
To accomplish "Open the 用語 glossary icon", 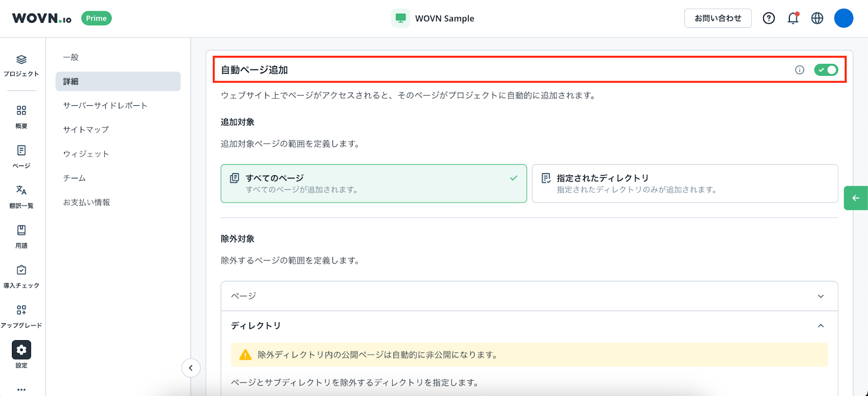I will 21,231.
